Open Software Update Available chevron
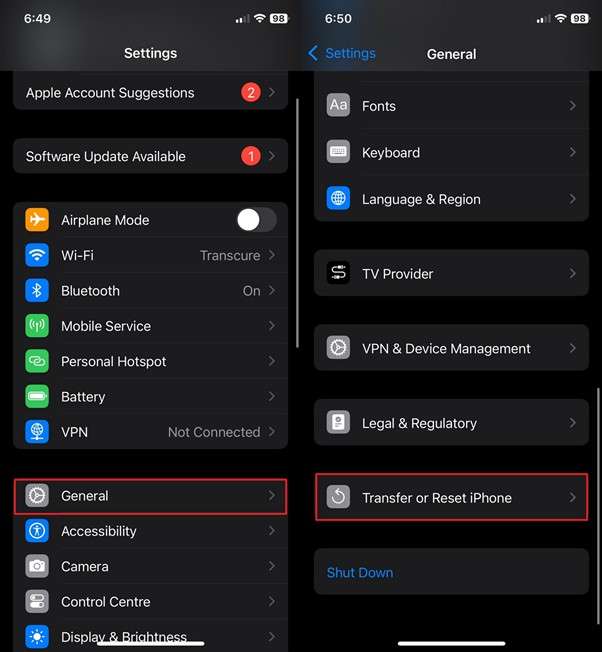The width and height of the screenshot is (602, 652). click(272, 156)
